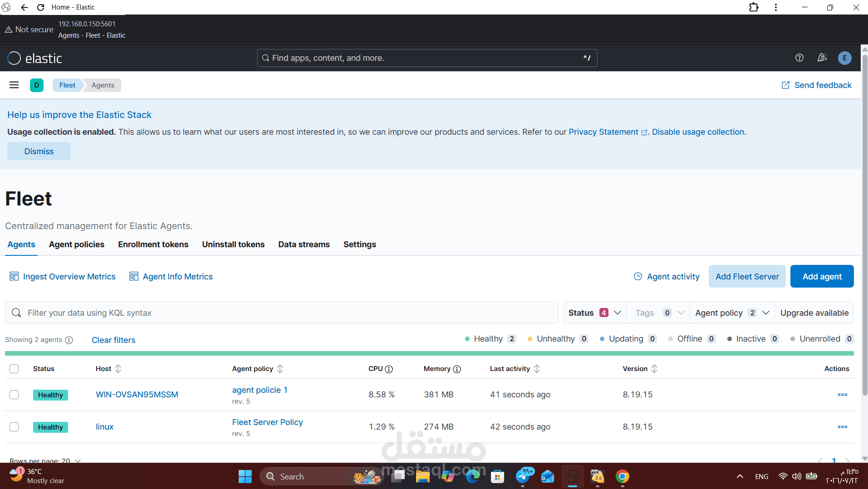The width and height of the screenshot is (868, 489).
Task: Open the help menu icon
Action: coord(799,58)
